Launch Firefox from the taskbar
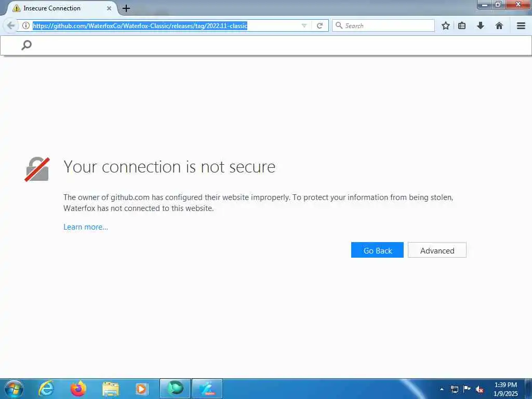The image size is (532, 399). pos(78,389)
